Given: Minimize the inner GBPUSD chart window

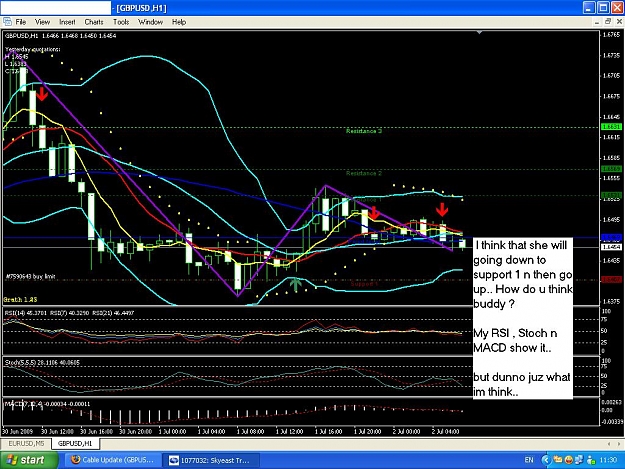Looking at the screenshot, I should click(597, 22).
